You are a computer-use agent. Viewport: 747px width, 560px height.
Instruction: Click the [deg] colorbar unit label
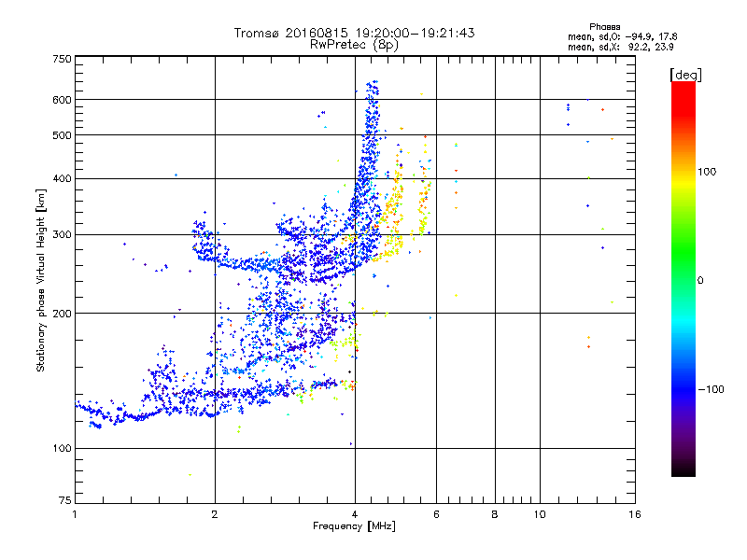click(685, 75)
